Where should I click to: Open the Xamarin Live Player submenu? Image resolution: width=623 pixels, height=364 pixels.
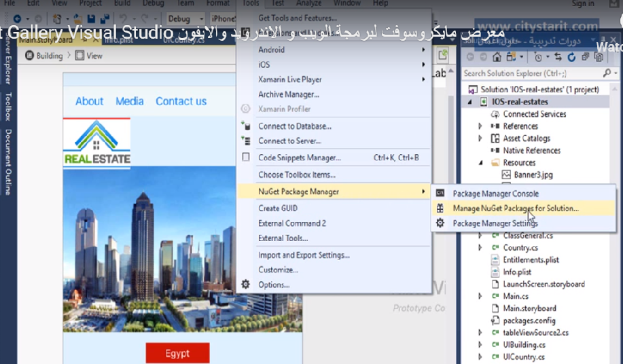pyautogui.click(x=333, y=79)
